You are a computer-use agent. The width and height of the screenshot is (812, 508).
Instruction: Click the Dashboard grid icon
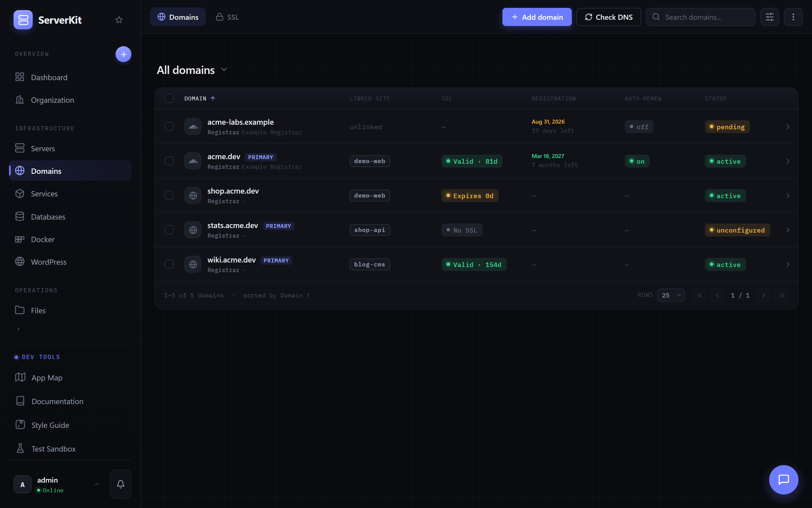(20, 77)
